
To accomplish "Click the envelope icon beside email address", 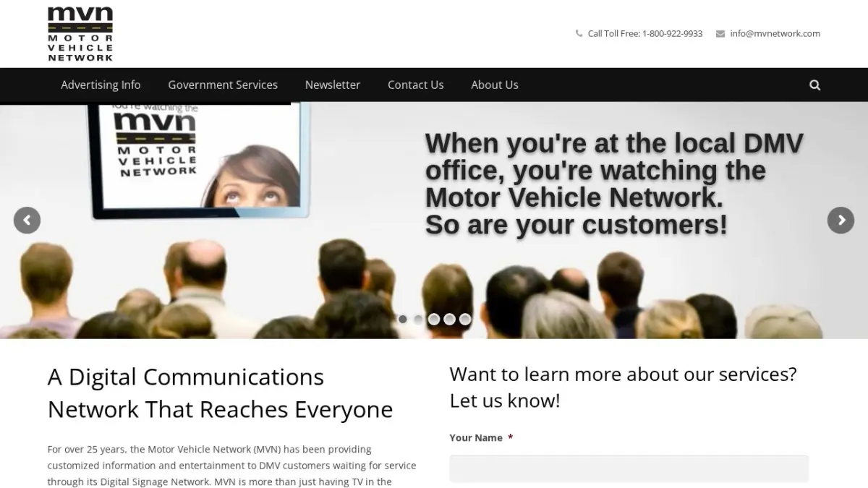I will pos(720,33).
